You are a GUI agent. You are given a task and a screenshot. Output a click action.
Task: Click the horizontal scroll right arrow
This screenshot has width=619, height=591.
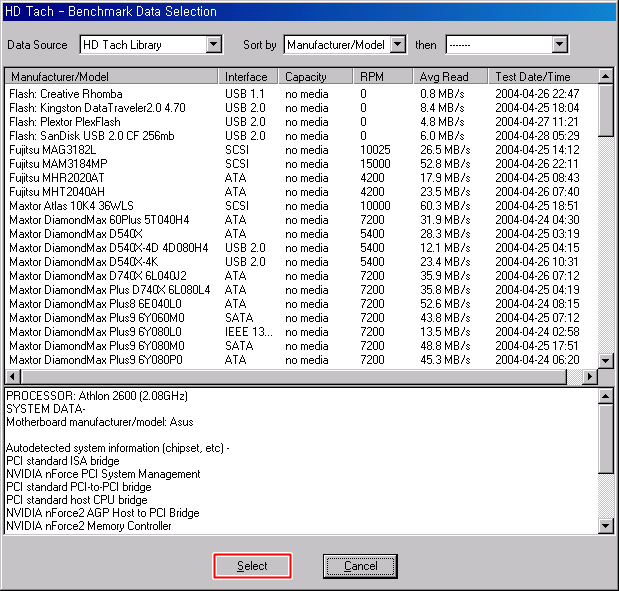[590, 377]
